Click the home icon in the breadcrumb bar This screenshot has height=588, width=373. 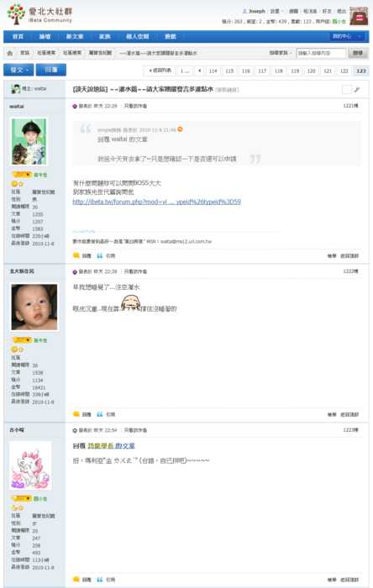pyautogui.click(x=10, y=53)
